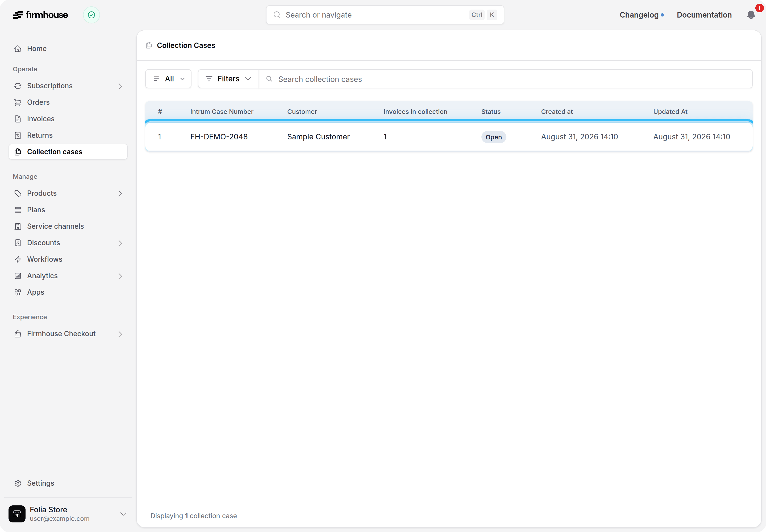The height and width of the screenshot is (532, 766).
Task: Open Apps in the sidebar
Action: [x=68, y=292]
